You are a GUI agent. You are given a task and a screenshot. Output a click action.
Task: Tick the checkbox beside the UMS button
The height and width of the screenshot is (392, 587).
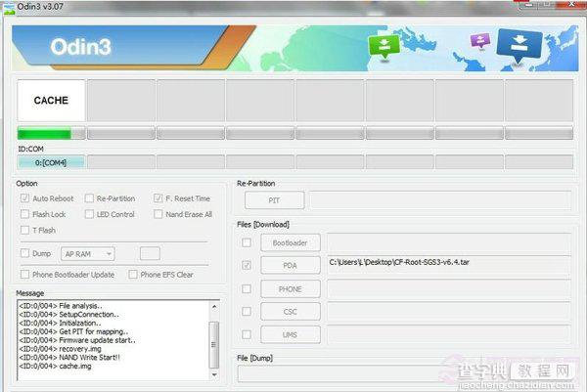(x=247, y=334)
